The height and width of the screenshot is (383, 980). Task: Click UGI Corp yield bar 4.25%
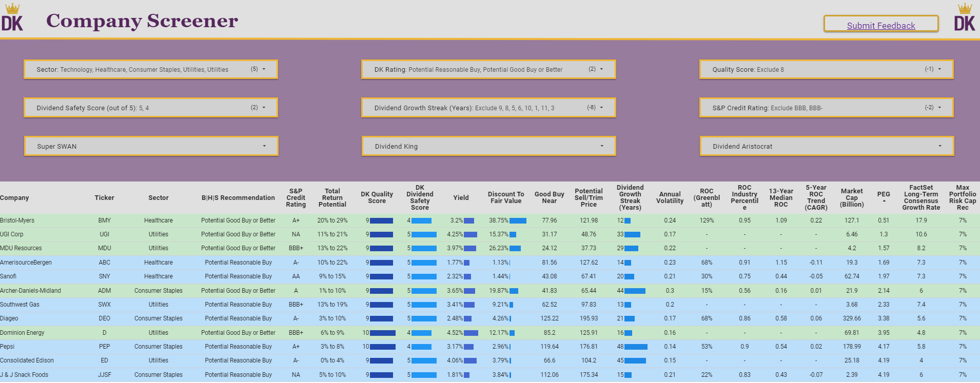tap(471, 234)
